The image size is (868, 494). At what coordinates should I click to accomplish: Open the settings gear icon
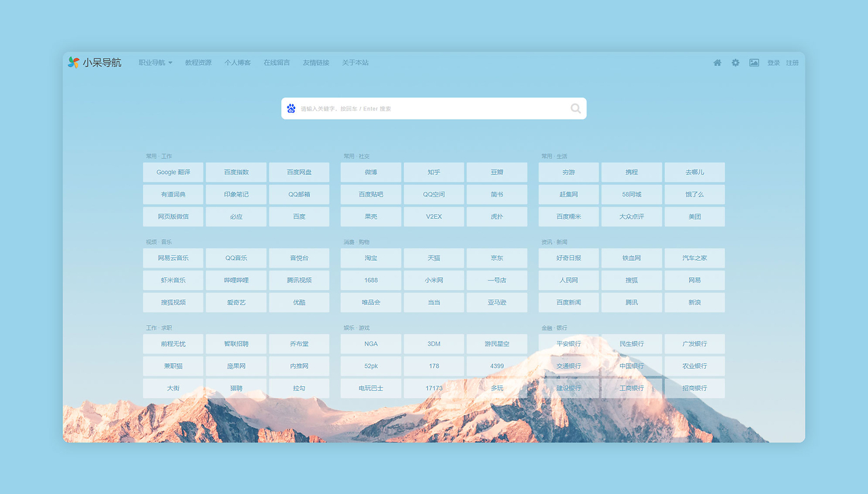[735, 63]
